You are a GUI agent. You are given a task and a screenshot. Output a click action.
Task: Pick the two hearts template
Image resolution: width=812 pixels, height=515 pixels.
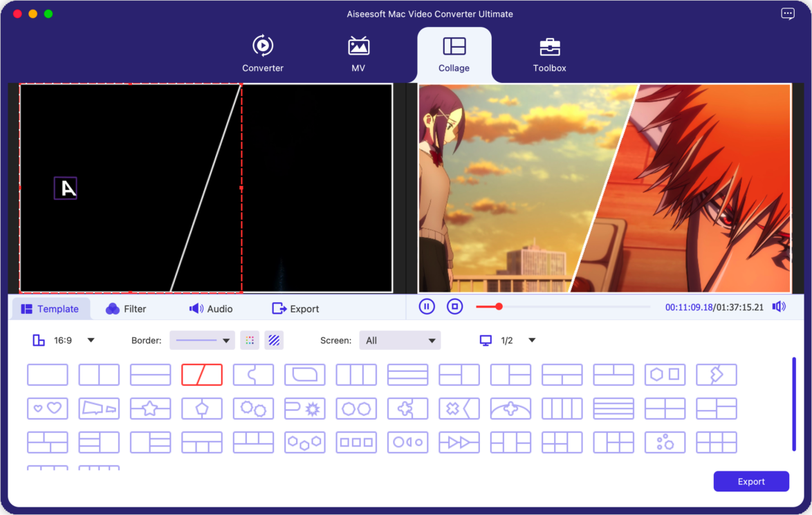tap(47, 409)
